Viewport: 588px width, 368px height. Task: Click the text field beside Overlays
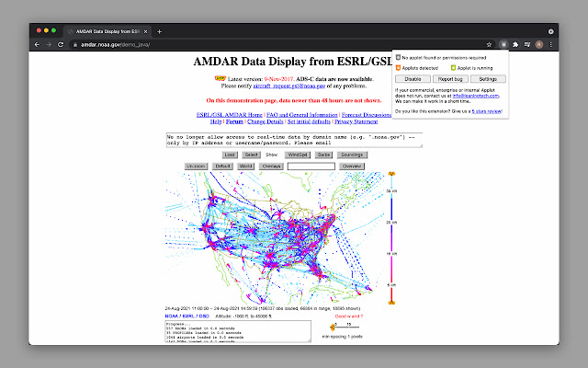311,167
